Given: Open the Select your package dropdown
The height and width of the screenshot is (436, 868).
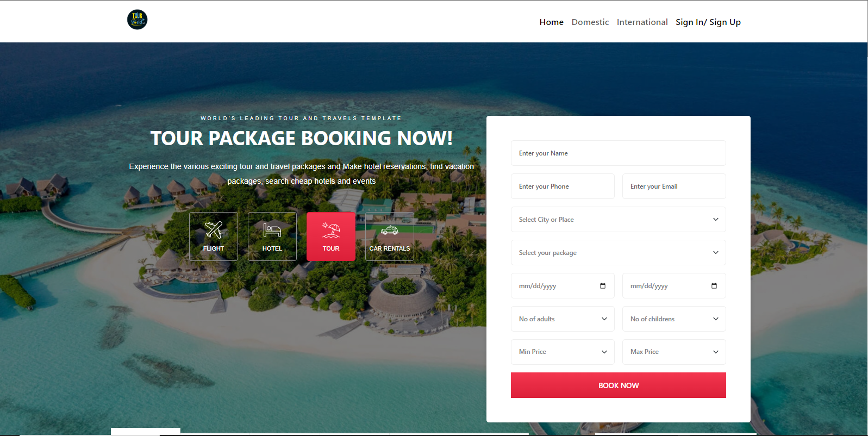Looking at the screenshot, I should [x=619, y=253].
